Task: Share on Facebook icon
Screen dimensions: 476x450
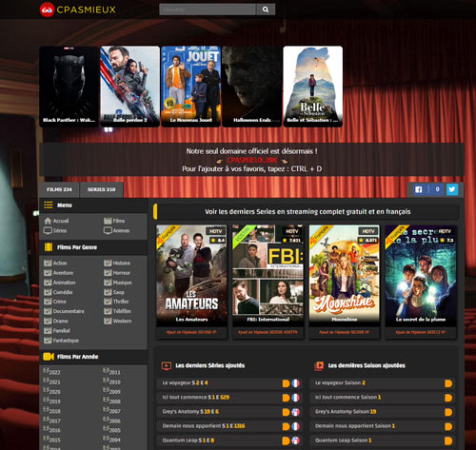Action: (x=418, y=190)
